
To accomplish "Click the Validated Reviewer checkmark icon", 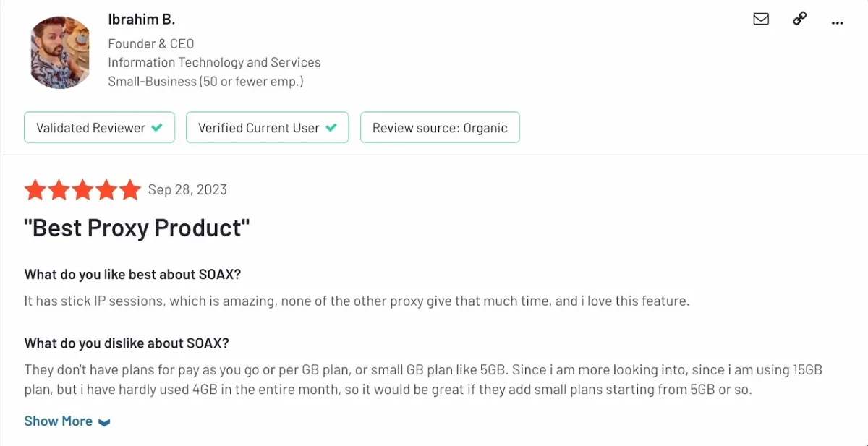I will click(157, 128).
